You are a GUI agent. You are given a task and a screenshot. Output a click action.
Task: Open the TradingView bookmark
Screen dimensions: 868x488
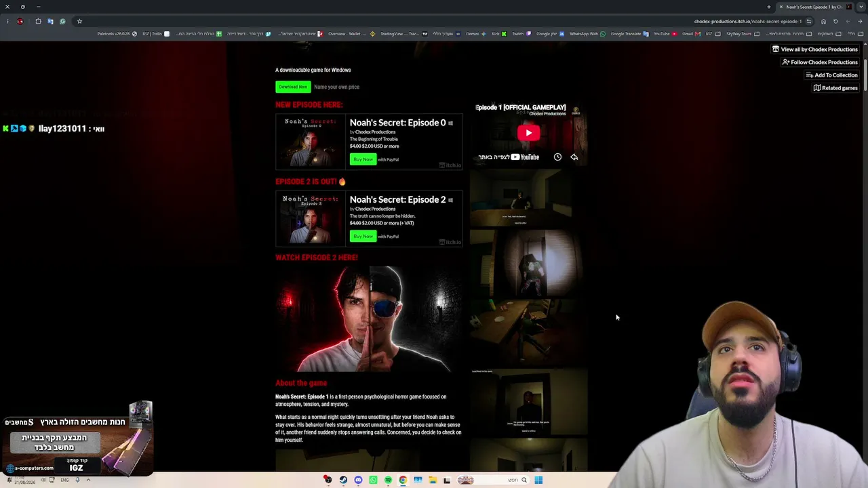pyautogui.click(x=403, y=34)
